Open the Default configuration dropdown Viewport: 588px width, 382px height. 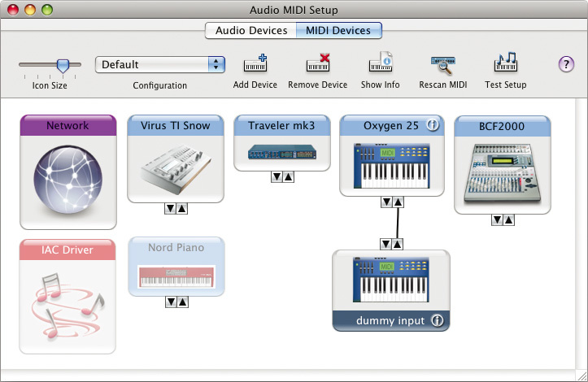click(160, 64)
